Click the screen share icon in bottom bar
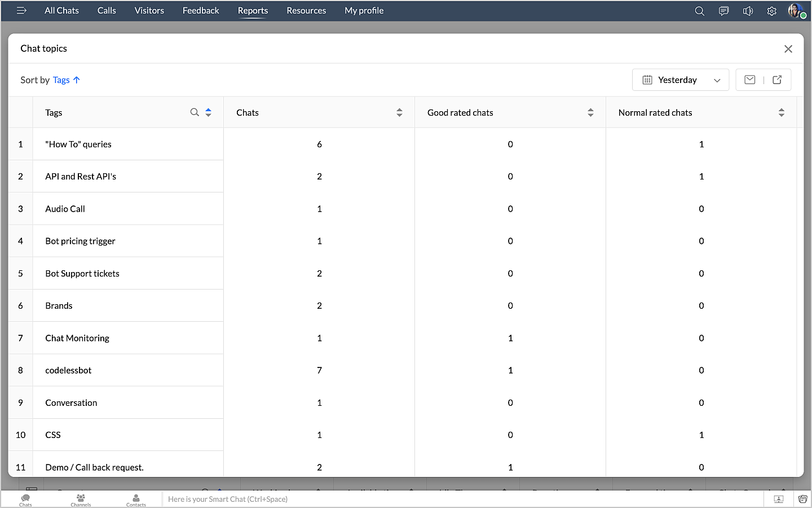The image size is (812, 508). 779,499
